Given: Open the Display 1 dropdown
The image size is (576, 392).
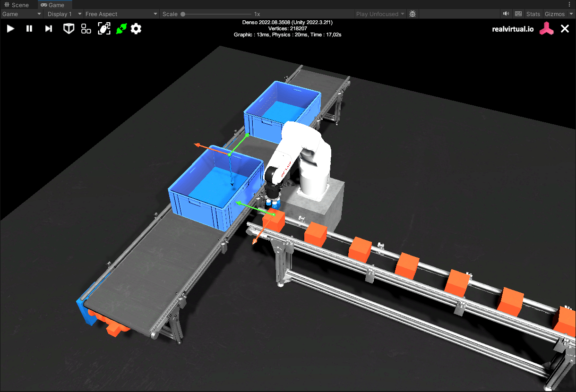Looking at the screenshot, I should 64,14.
